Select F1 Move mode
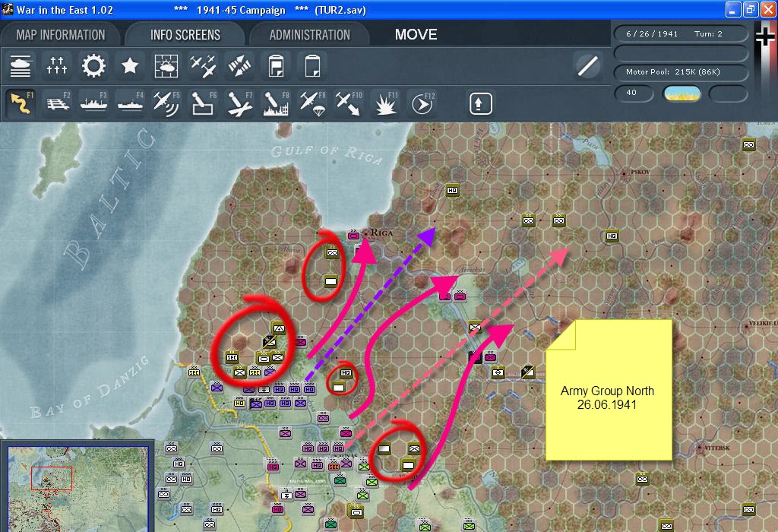This screenshot has height=532, width=778. tap(21, 103)
